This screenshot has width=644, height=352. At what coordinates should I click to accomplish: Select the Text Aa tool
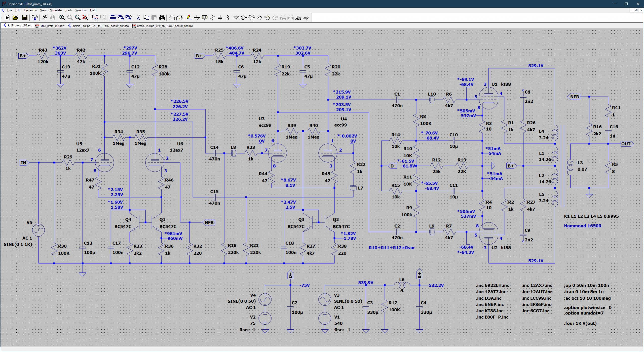(x=298, y=18)
